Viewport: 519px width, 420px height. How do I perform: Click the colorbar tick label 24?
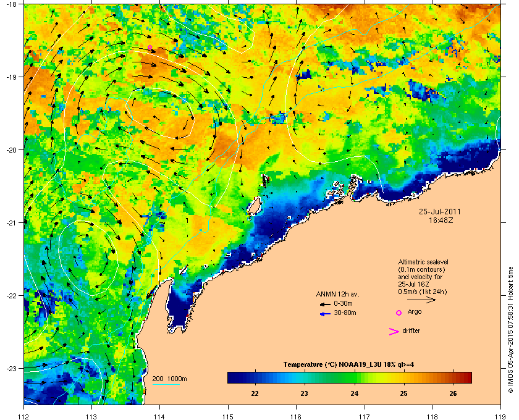click(354, 393)
